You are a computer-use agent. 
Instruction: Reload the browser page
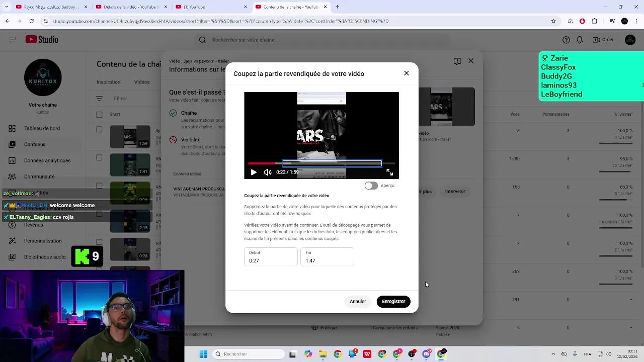pos(31,21)
